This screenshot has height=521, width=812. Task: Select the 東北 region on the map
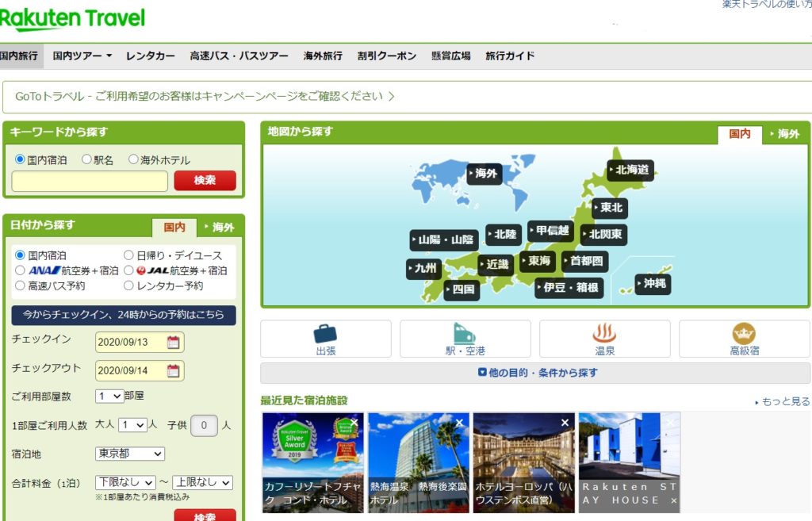point(610,208)
